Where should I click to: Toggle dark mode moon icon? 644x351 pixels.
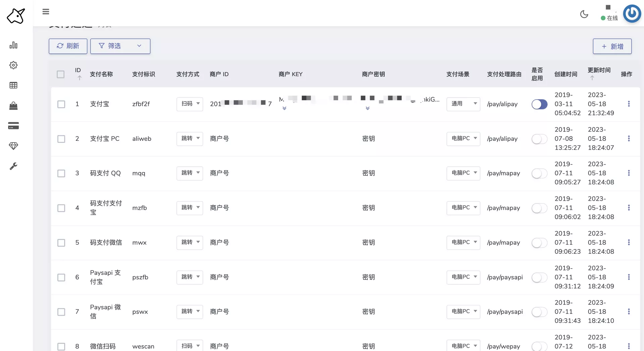coord(584,14)
